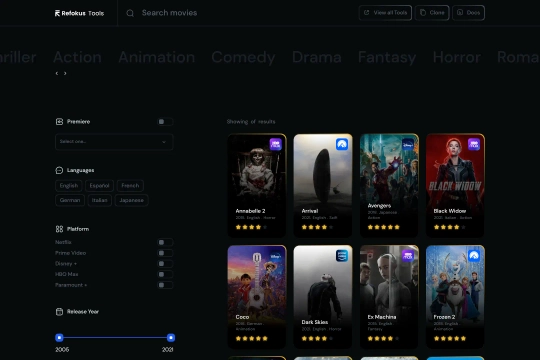540x360 pixels.
Task: Enable the Paramount + toggle
Action: pyautogui.click(x=165, y=285)
